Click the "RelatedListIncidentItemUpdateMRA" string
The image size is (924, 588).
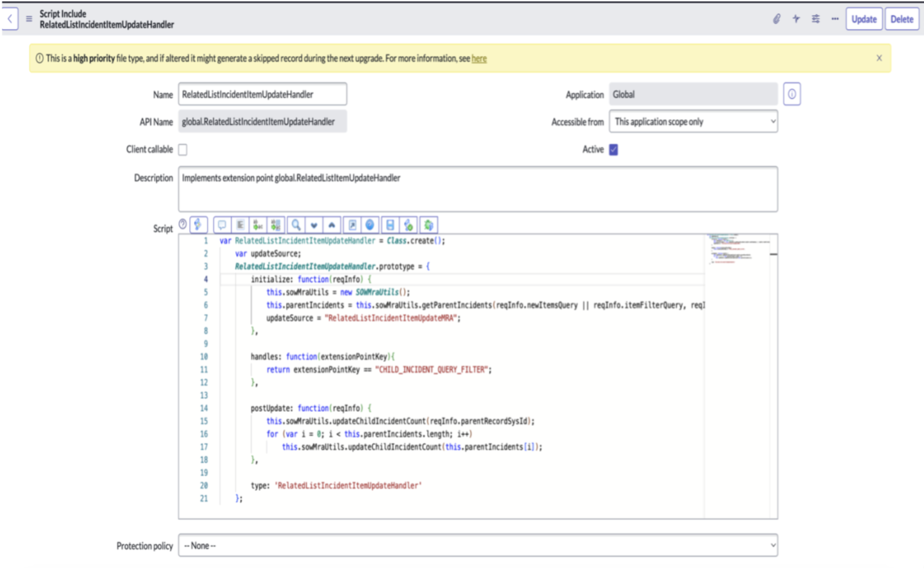point(391,318)
